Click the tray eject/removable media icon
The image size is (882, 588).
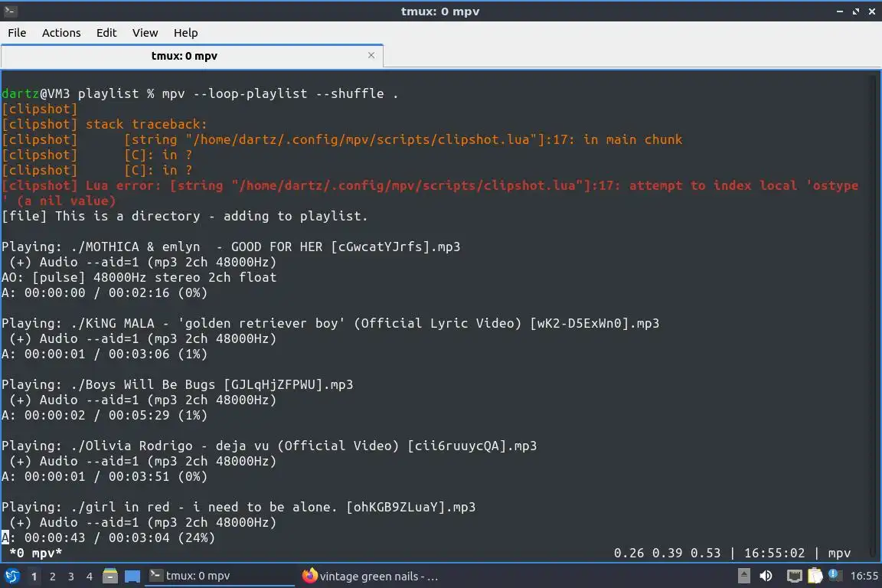click(743, 576)
